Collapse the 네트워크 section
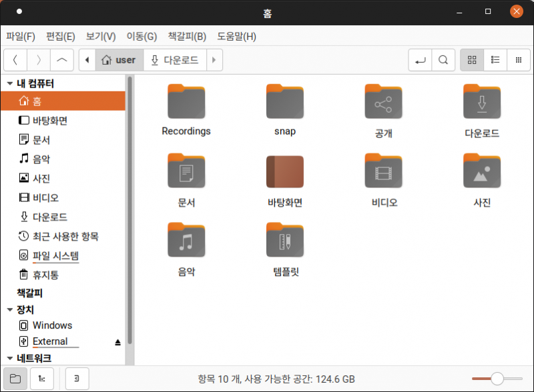 [x=8, y=358]
